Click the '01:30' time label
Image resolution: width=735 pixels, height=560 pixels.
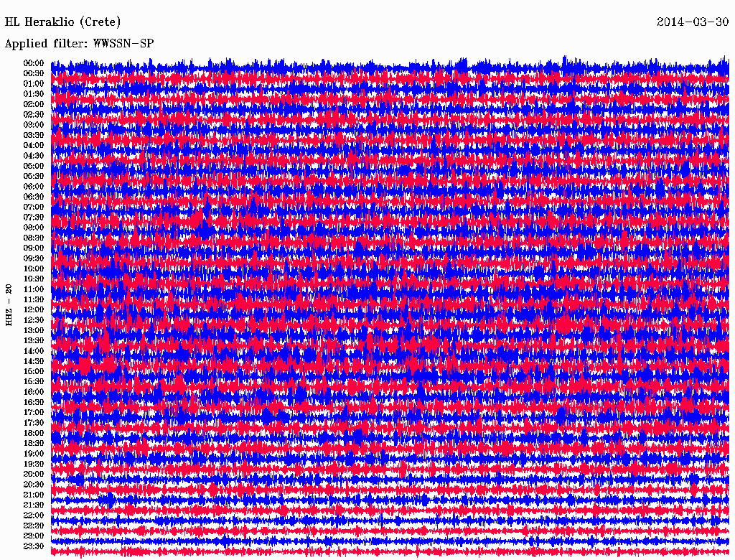click(x=34, y=94)
